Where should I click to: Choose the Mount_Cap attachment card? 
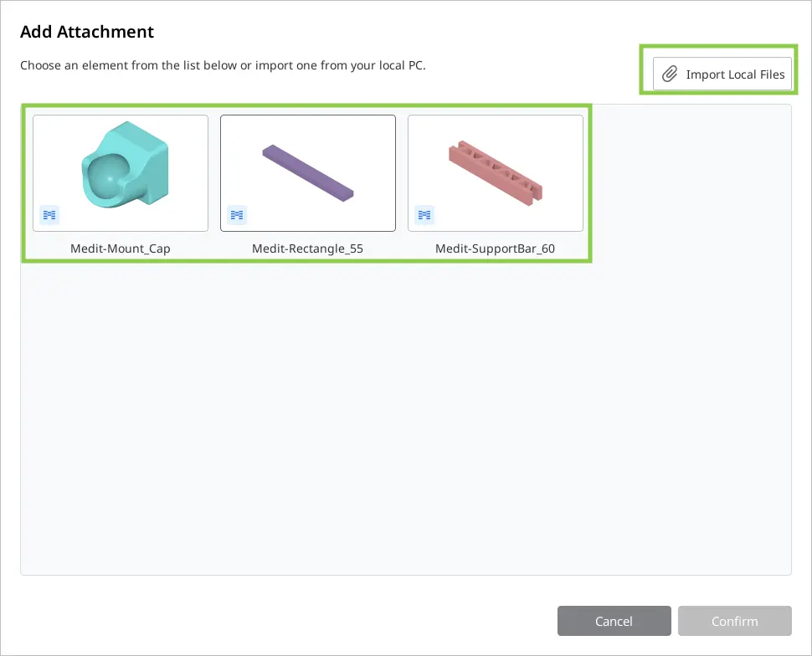click(x=121, y=173)
